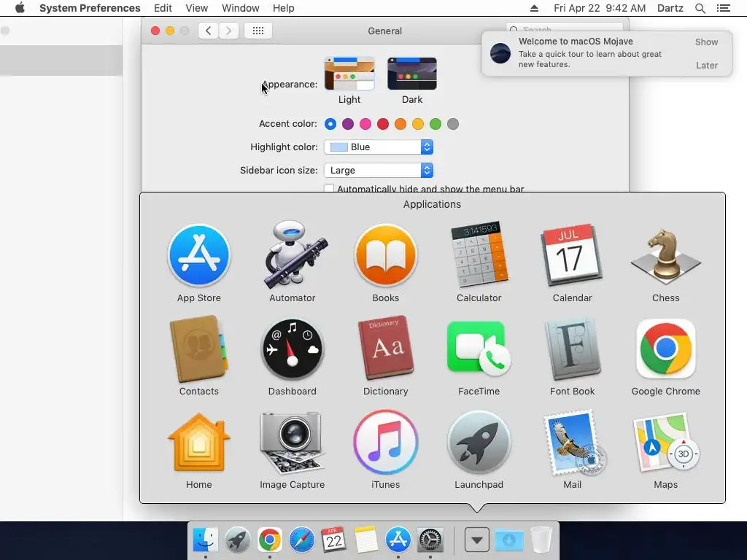747x560 pixels.
Task: Open the FaceTime app icon
Action: click(479, 349)
